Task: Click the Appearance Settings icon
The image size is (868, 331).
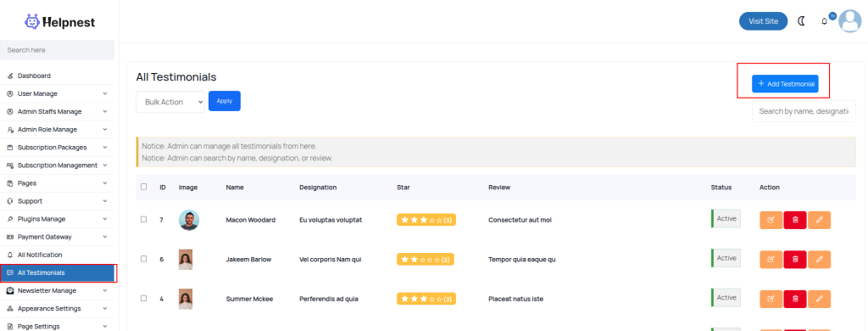Action: [10, 308]
